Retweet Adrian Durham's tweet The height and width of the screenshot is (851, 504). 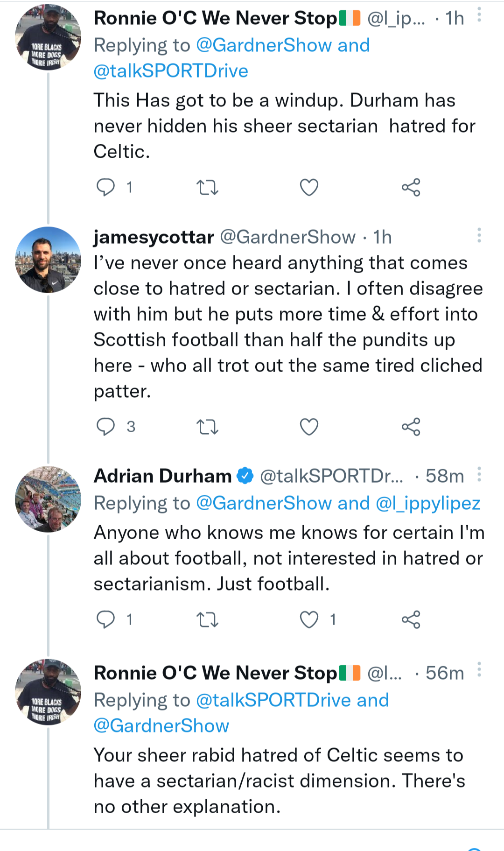click(207, 620)
